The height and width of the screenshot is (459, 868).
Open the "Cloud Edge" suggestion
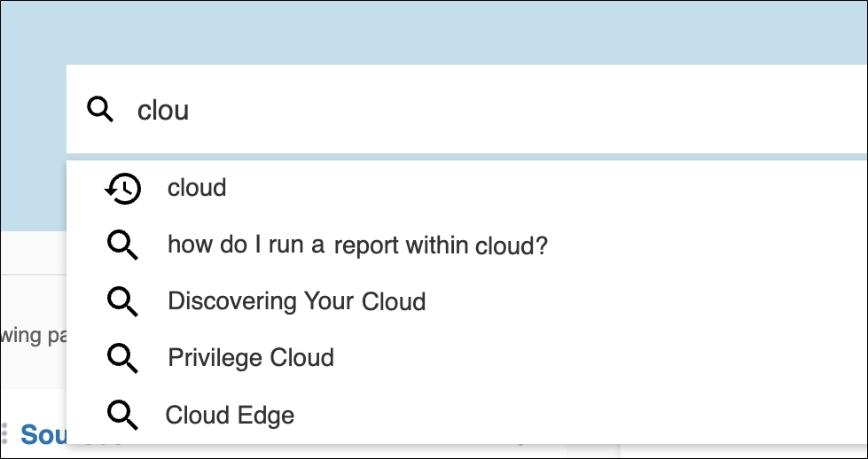point(230,415)
